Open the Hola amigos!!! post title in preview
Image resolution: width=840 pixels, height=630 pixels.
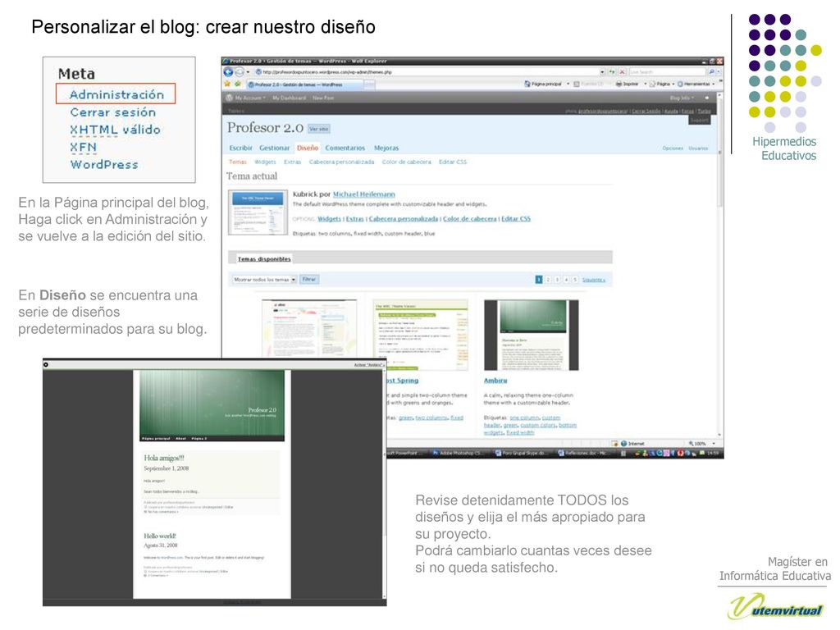(164, 458)
